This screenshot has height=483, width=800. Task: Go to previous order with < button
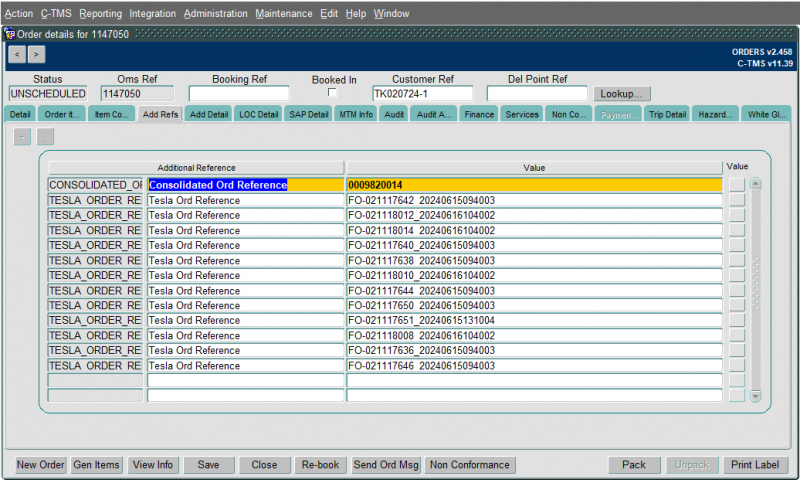click(17, 54)
